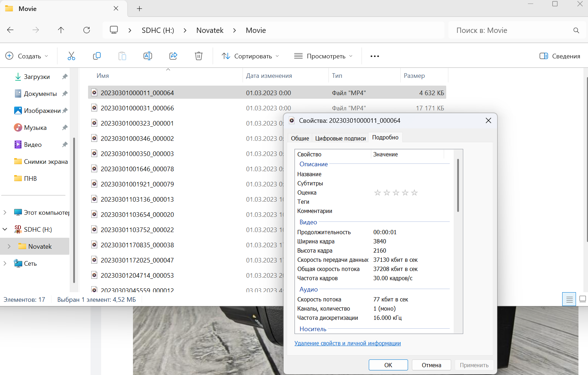This screenshot has height=375, width=588.
Task: Click the Cut scissors icon
Action: click(x=71, y=56)
